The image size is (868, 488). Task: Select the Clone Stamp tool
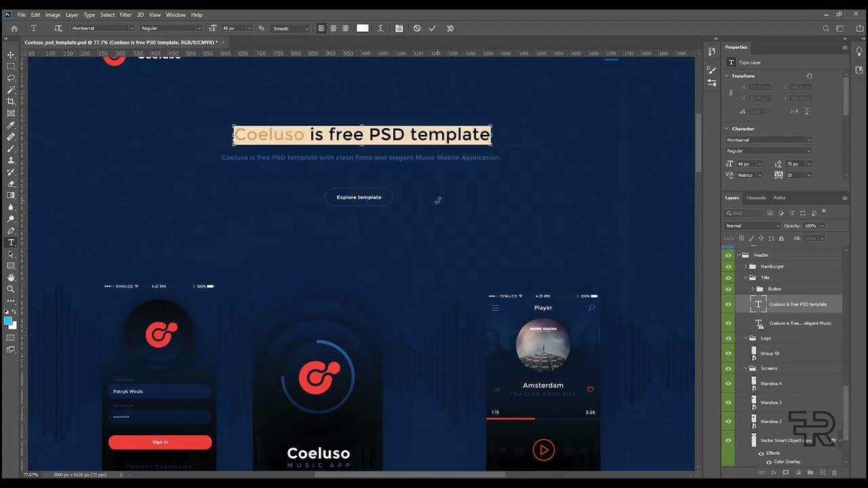click(x=11, y=160)
